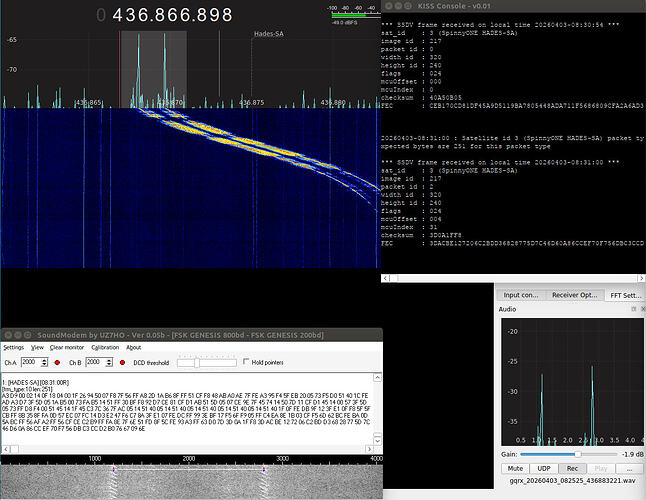This screenshot has height=500, width=646.
Task: Click 'checksum : 3D0A1FF8' line in KISS Console
Action: coord(421,236)
